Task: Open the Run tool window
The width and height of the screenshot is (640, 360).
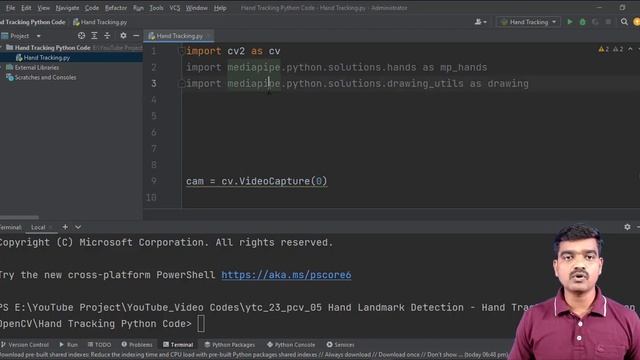Action: coord(68,345)
